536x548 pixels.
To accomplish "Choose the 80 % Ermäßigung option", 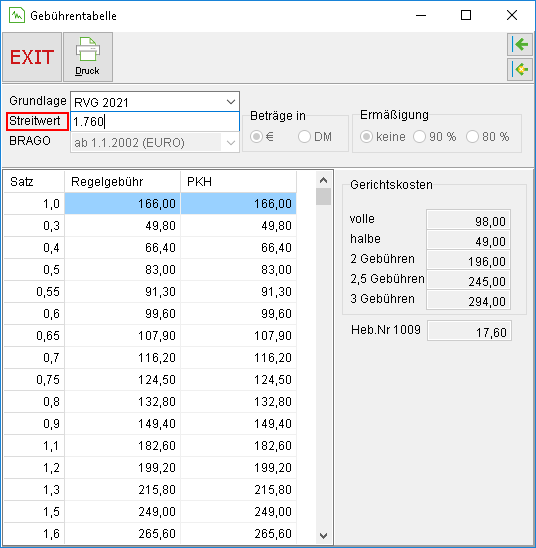I will [x=472, y=136].
